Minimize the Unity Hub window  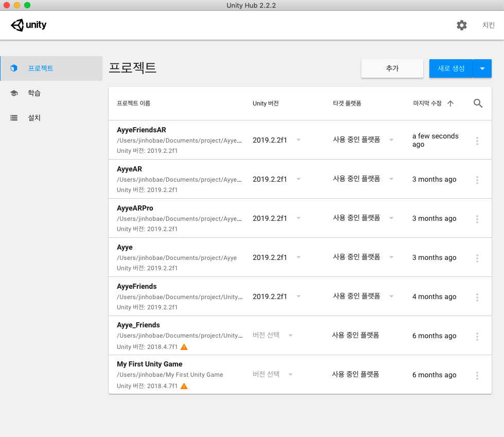(17, 5)
